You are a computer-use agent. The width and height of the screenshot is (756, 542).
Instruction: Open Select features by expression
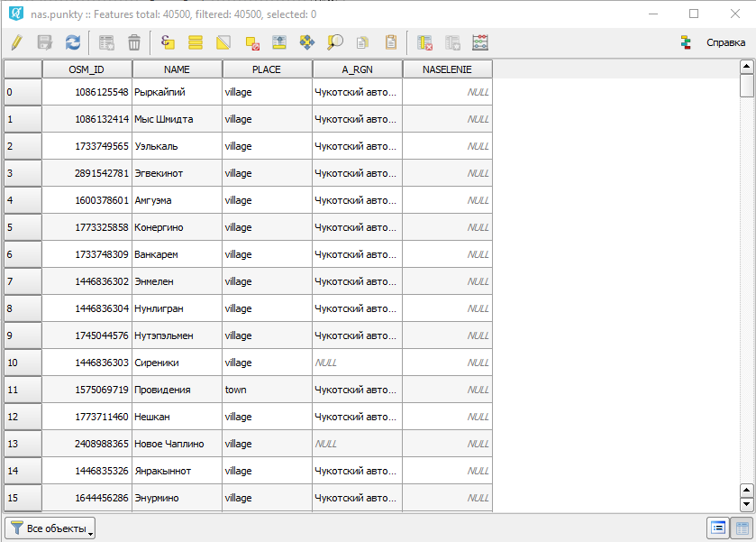(x=168, y=42)
